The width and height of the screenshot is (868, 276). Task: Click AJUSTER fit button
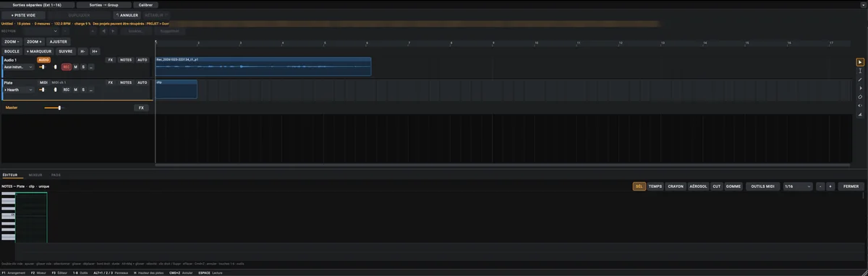(x=58, y=42)
